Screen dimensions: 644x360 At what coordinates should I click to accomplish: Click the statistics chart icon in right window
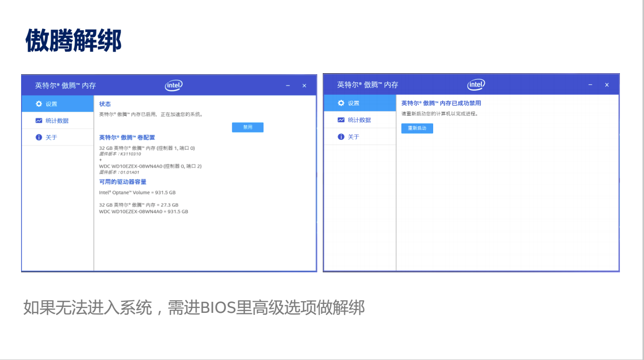click(341, 120)
